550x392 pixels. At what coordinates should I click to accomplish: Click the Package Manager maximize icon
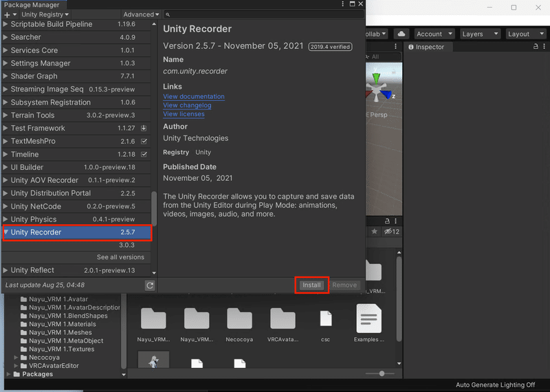tap(352, 4)
